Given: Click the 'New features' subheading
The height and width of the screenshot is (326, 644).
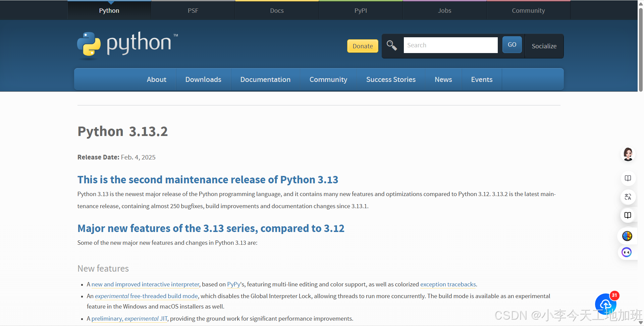Looking at the screenshot, I should 103,269.
